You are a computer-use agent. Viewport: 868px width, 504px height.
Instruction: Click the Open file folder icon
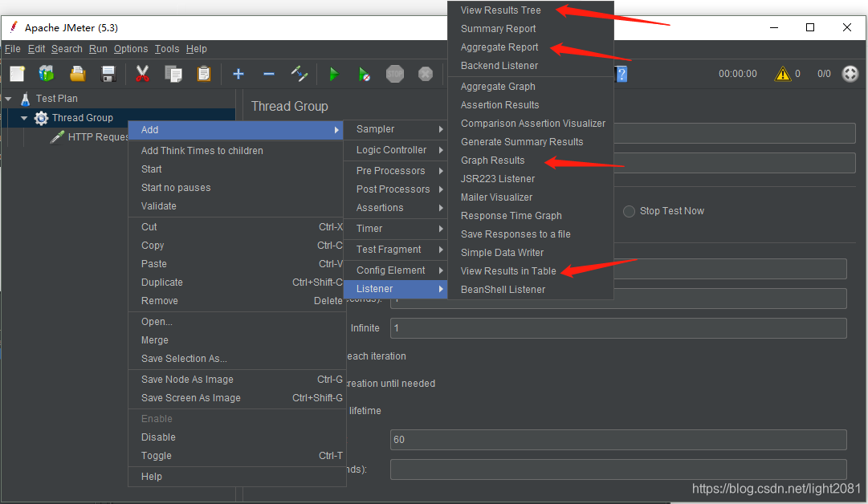78,74
